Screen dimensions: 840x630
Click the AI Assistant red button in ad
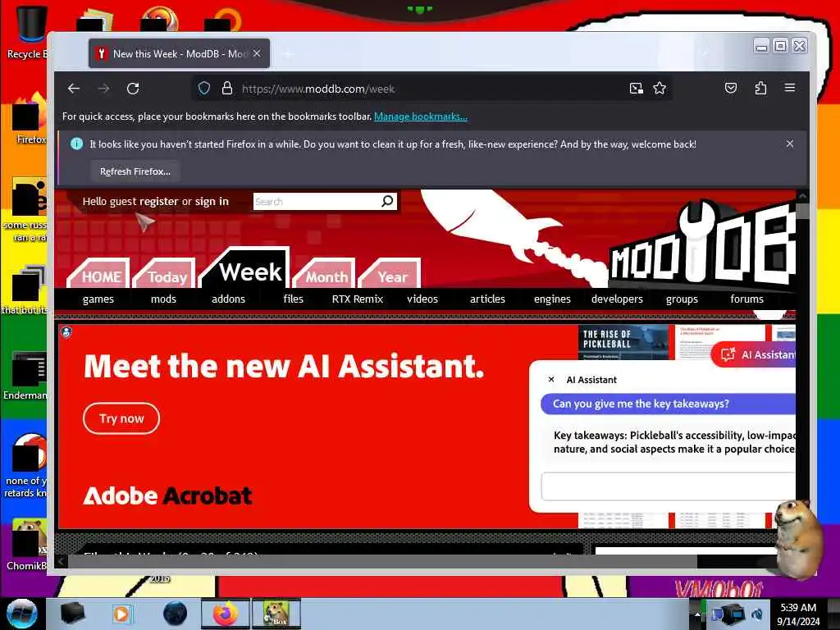coord(755,354)
